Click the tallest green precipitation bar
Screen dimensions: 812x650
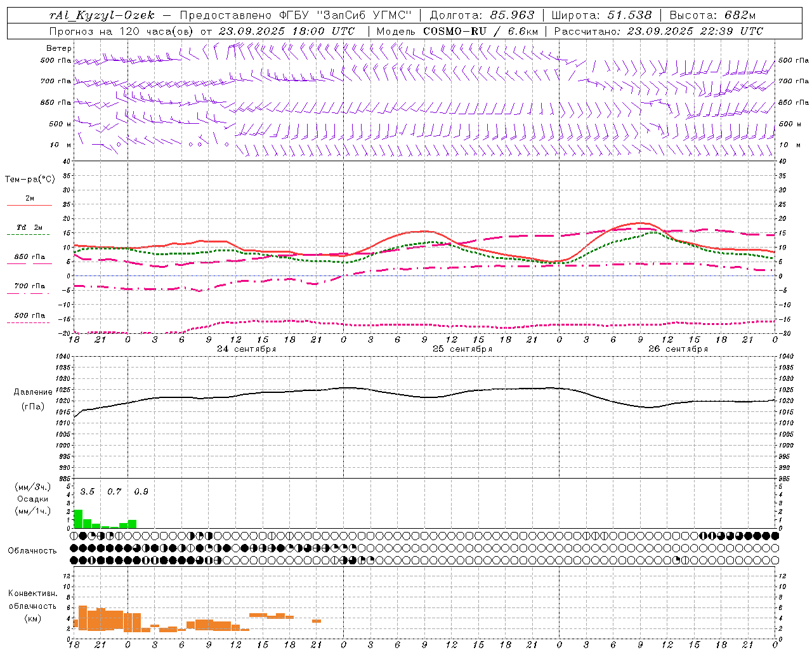point(78,519)
